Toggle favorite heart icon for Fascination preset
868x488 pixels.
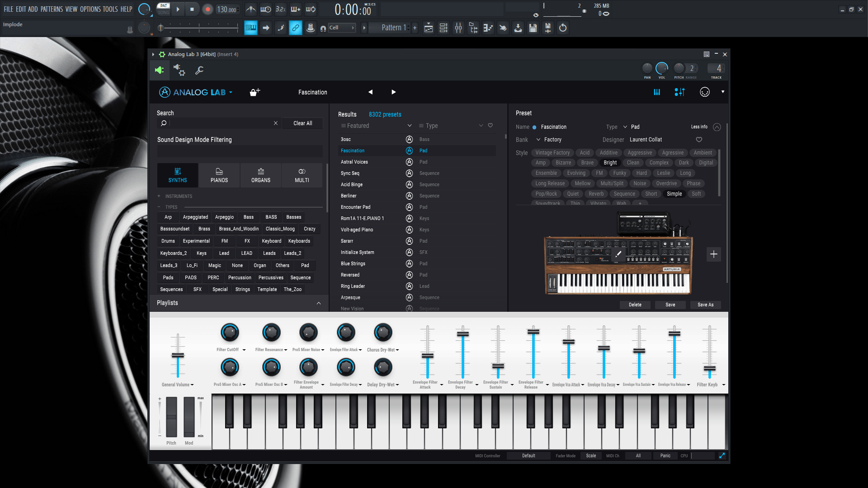click(698, 140)
